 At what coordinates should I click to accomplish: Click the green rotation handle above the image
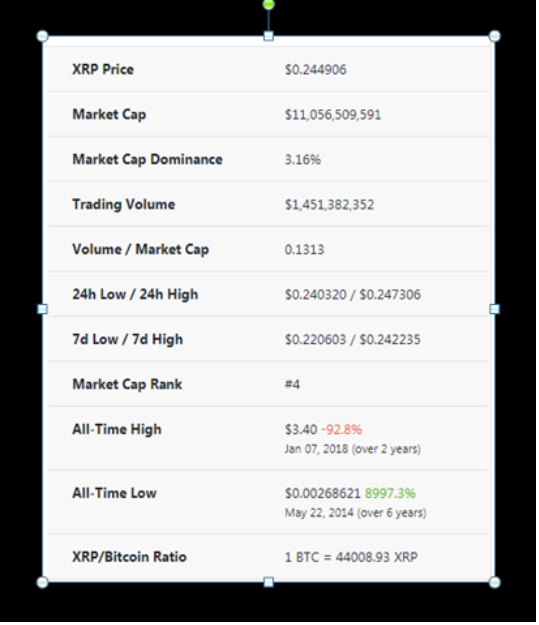pos(269,4)
